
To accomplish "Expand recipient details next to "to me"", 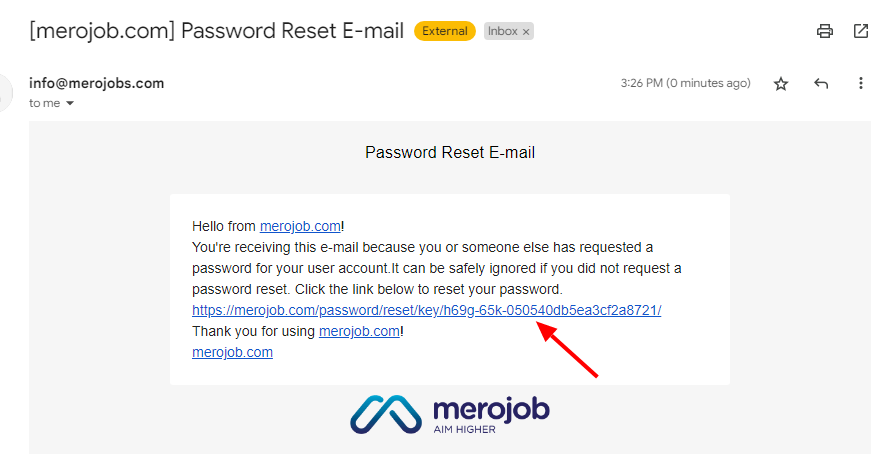I will coord(70,103).
